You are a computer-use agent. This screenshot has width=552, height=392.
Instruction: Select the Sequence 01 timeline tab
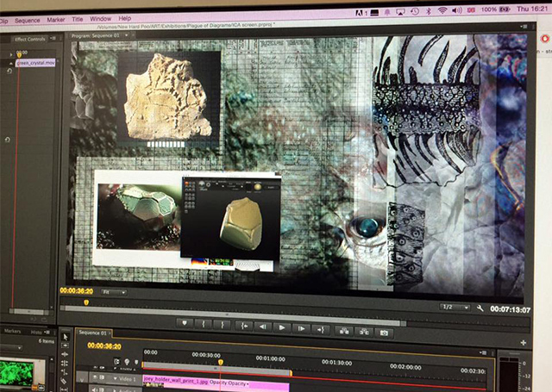point(93,333)
